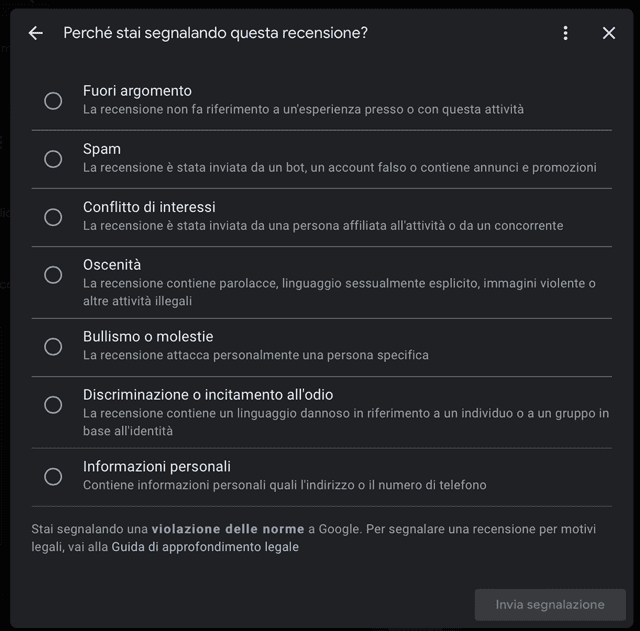The image size is (640, 631).
Task: Select 'Informazioni personali' radio button
Action: 53,476
